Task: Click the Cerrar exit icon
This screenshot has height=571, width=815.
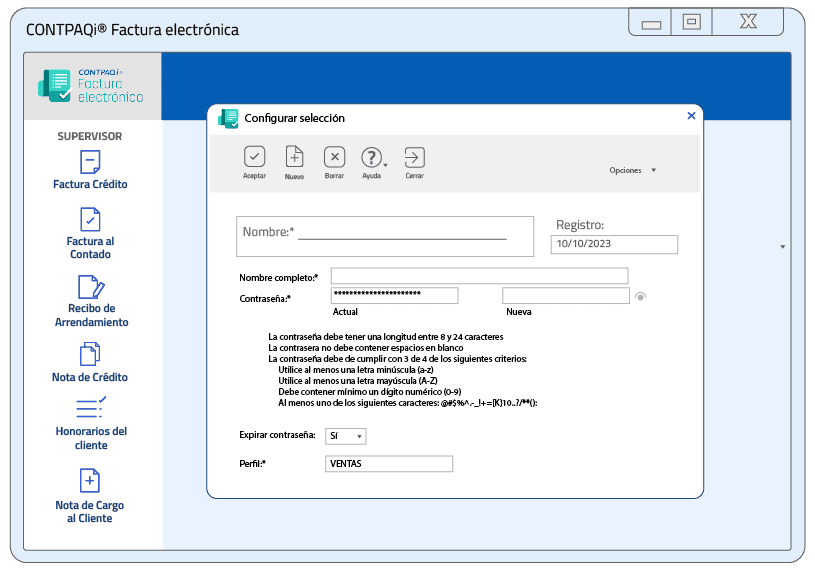Action: point(414,157)
